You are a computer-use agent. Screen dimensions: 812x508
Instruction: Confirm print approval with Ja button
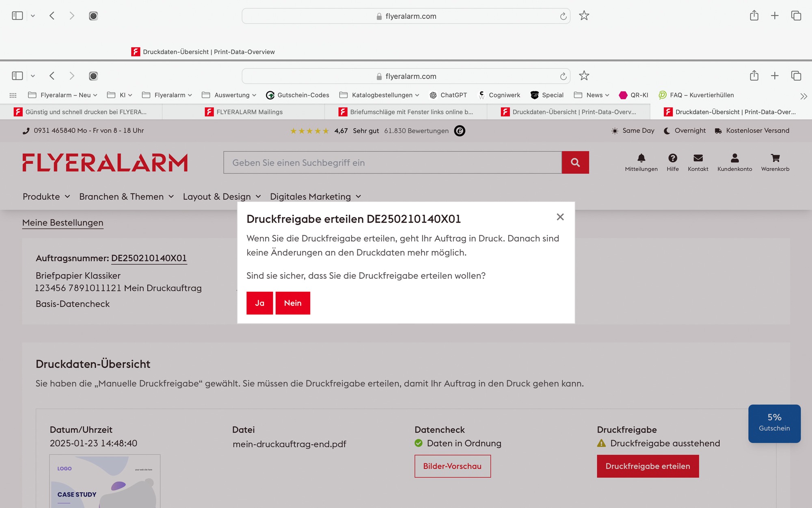click(259, 303)
